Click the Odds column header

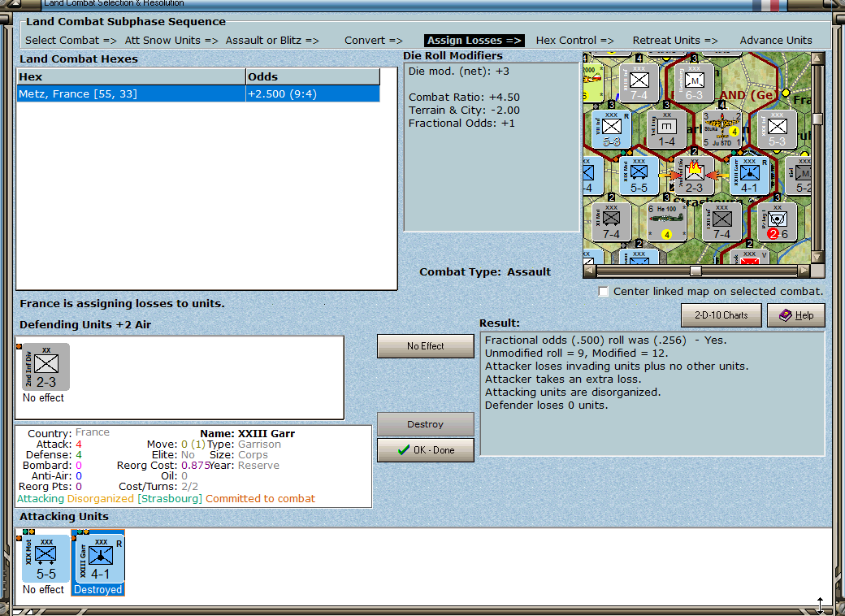[x=313, y=76]
